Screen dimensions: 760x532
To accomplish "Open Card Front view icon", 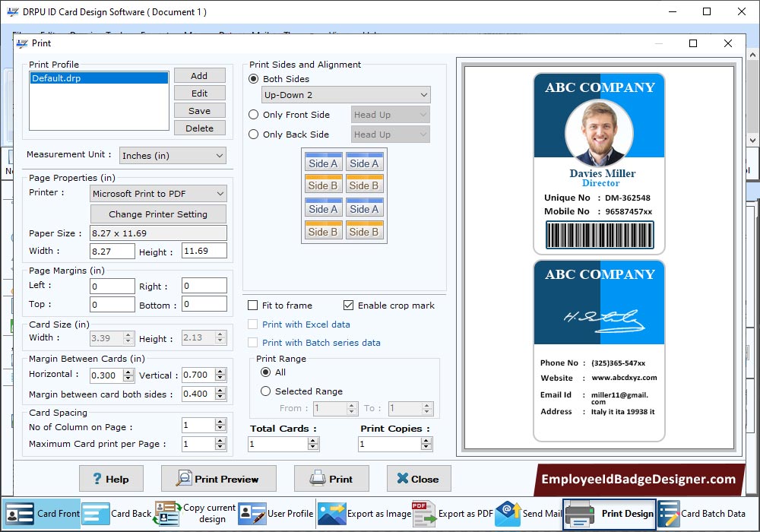I will (20, 514).
